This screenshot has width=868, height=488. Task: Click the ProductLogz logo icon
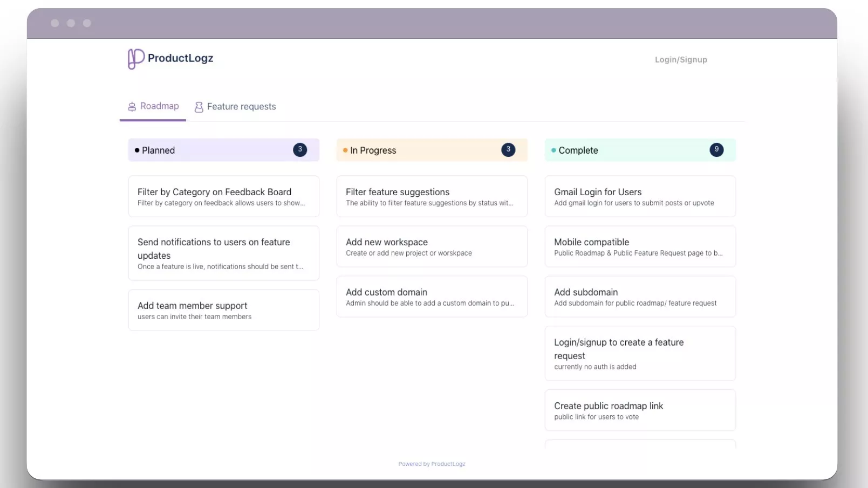(x=135, y=59)
